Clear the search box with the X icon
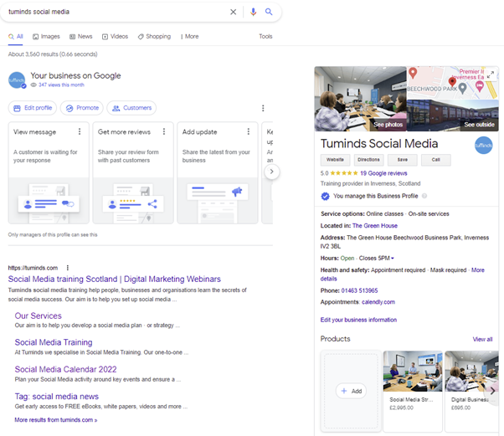 pyautogui.click(x=233, y=12)
